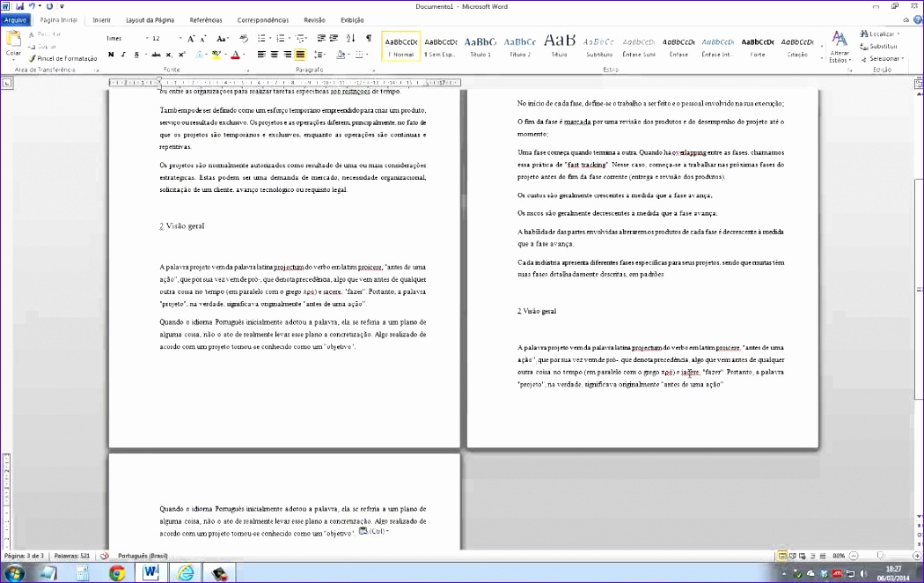Click Undo in quick access toolbar
The height and width of the screenshot is (583, 924).
[32, 6]
